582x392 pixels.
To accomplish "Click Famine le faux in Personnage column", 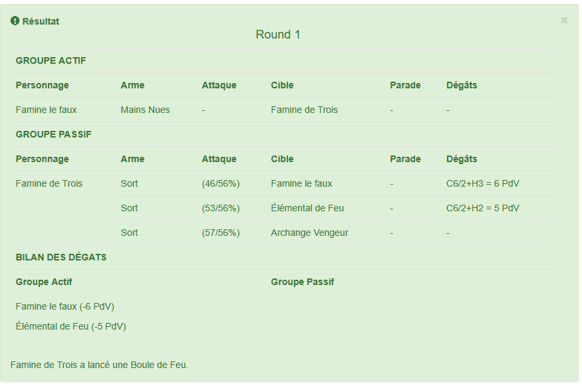I will 47,110.
